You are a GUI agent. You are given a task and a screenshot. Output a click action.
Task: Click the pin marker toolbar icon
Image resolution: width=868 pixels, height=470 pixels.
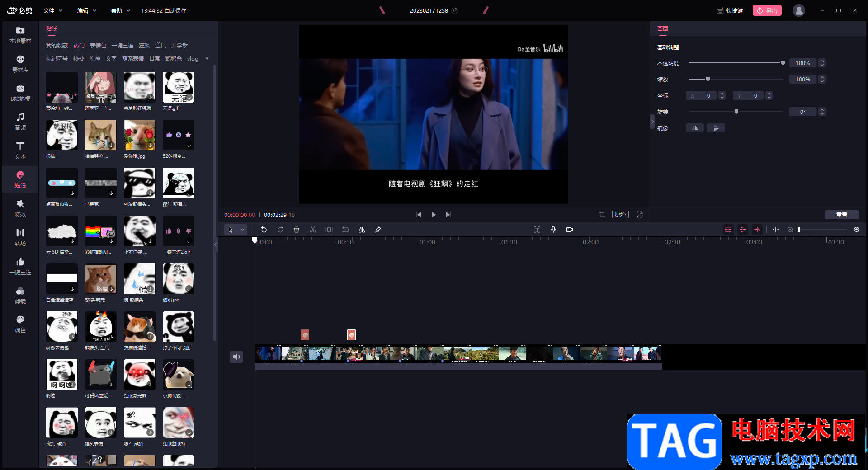click(378, 230)
